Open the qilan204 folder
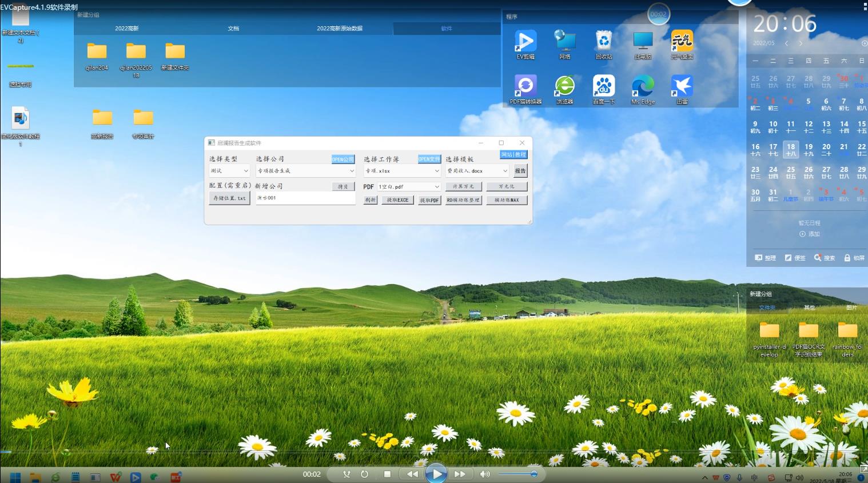 [97, 53]
